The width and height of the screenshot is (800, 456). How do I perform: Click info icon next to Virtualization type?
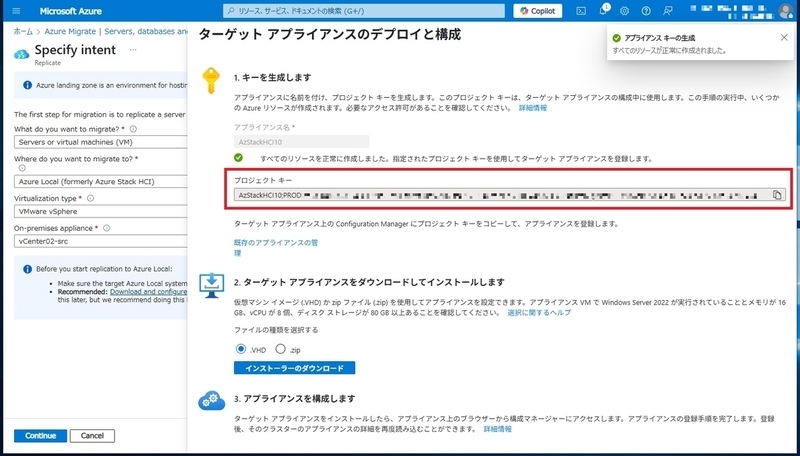(90, 198)
